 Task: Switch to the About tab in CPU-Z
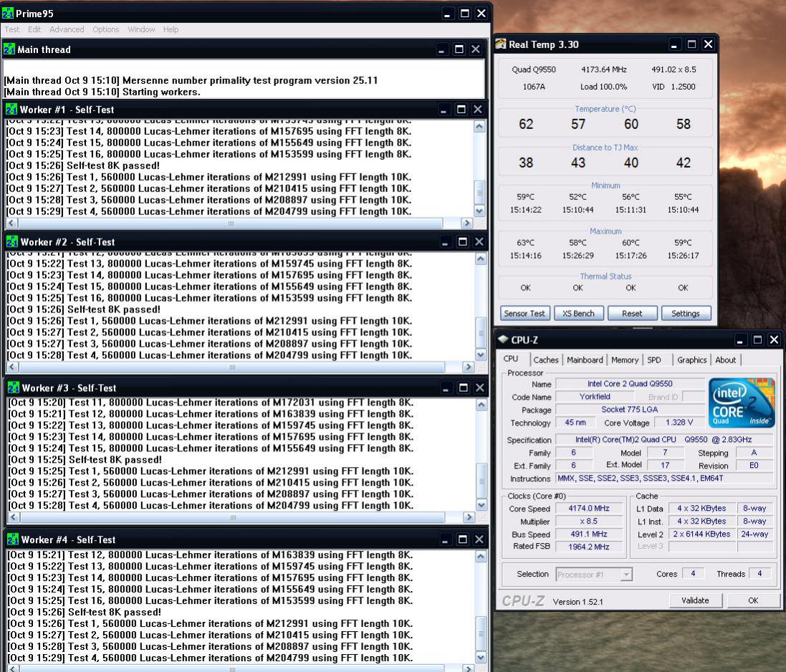725,360
